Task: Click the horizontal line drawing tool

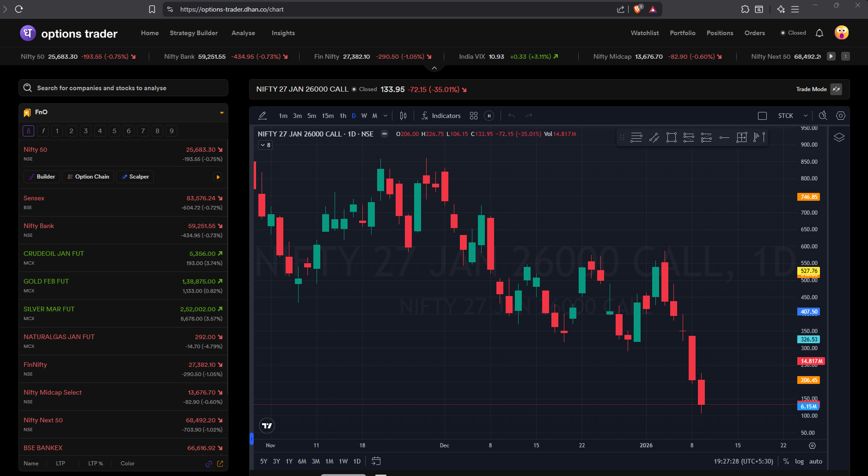Action: [x=724, y=137]
